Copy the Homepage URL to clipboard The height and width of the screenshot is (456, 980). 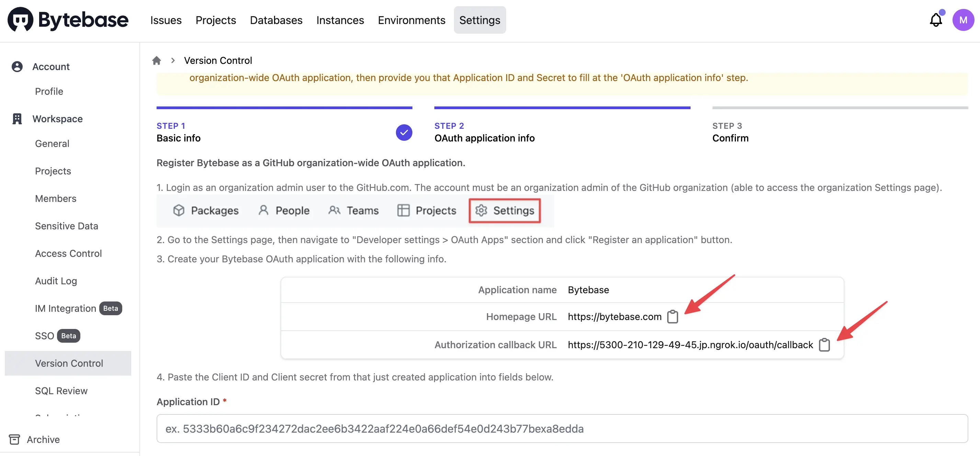672,317
